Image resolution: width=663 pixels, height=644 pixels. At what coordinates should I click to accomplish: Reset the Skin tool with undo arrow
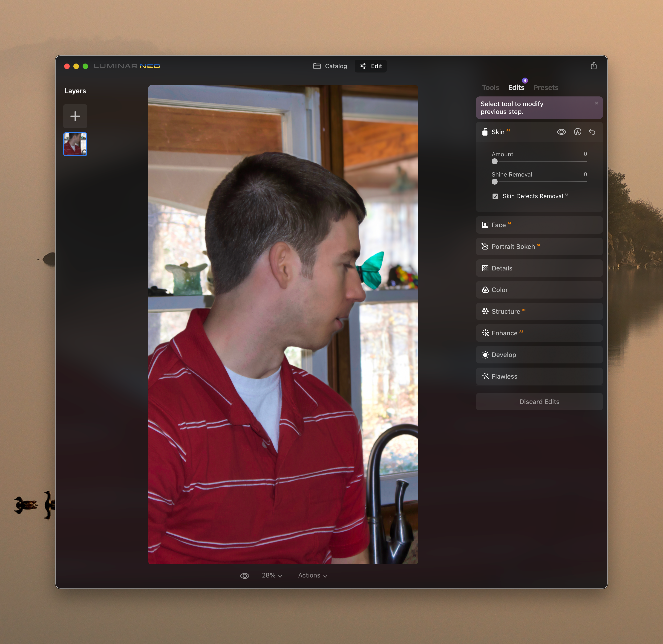pos(592,132)
